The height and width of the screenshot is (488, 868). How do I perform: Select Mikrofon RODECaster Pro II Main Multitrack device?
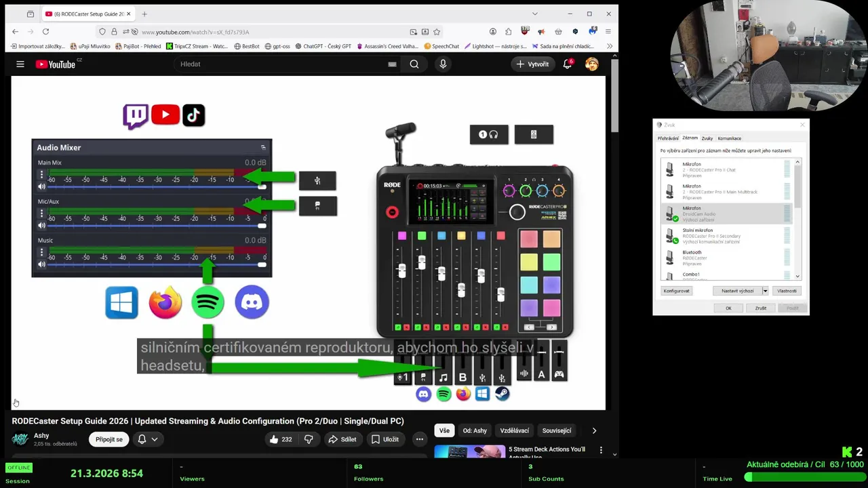(x=727, y=192)
